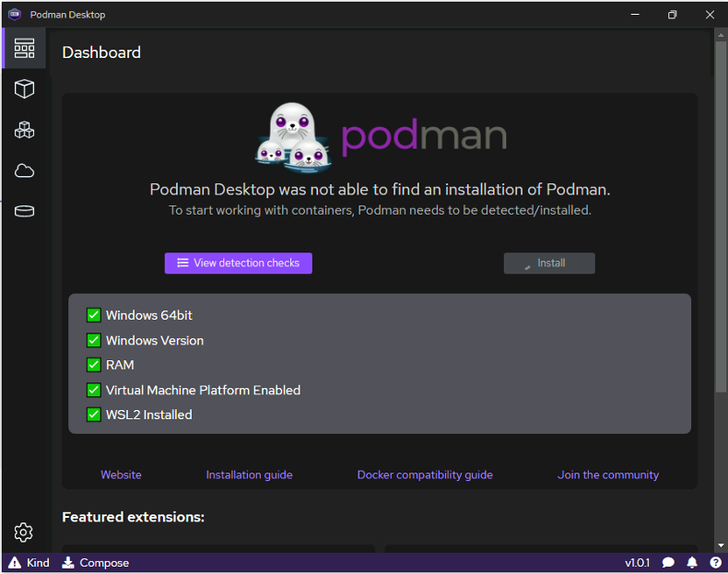Click the Dashboard page heading
Image resolution: width=728 pixels, height=574 pixels.
point(101,53)
